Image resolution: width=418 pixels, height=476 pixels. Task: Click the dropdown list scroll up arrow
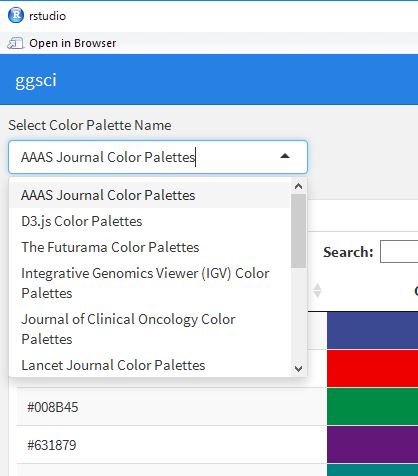point(299,186)
